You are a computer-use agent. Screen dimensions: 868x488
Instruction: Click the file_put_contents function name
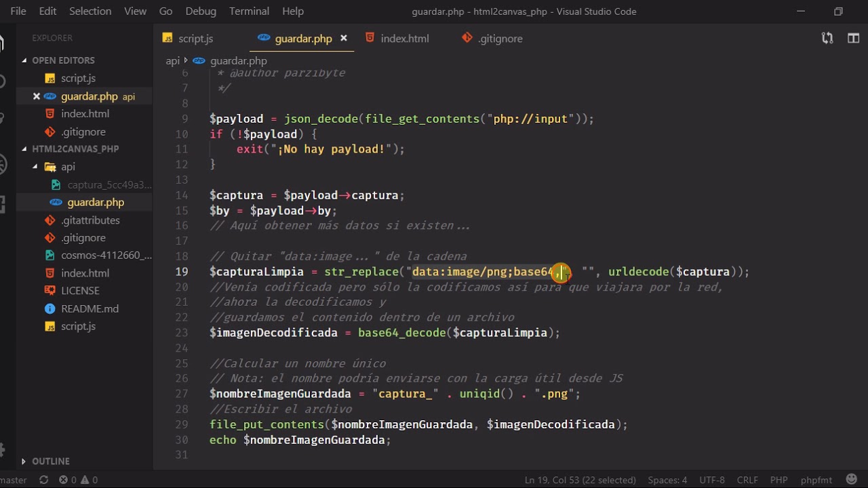tap(267, 424)
